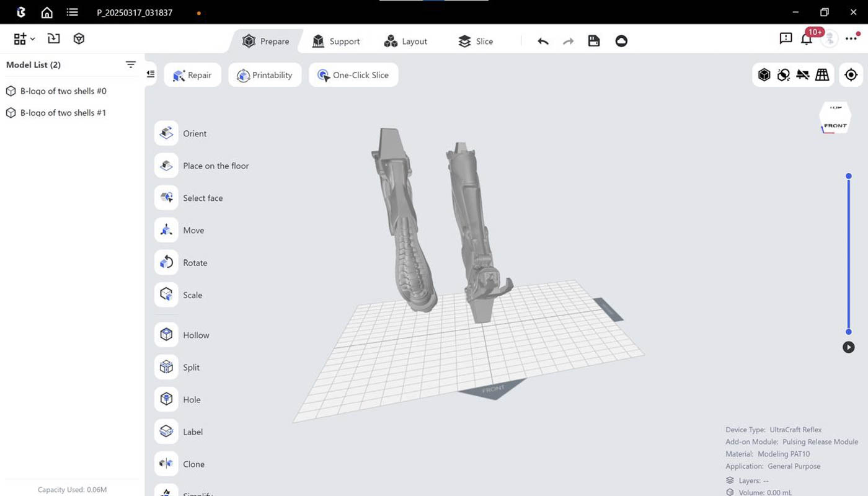The height and width of the screenshot is (496, 868).
Task: Click the top handle of layer slider
Action: coord(849,176)
